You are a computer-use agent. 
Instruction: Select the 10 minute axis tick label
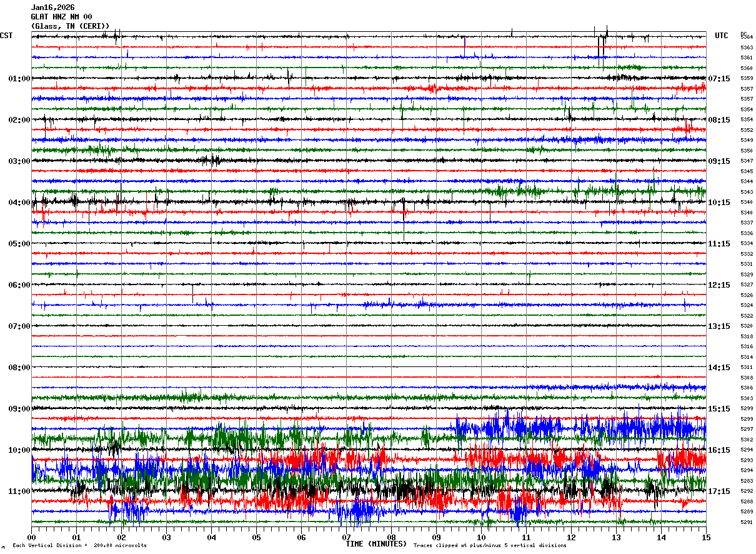(x=481, y=538)
